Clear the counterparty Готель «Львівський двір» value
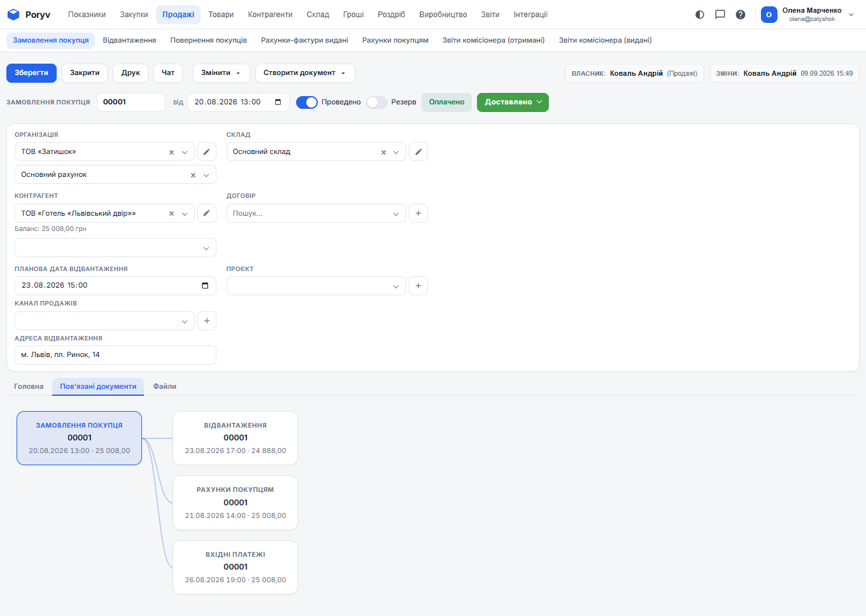Screen dimensions: 866x616 (171, 214)
